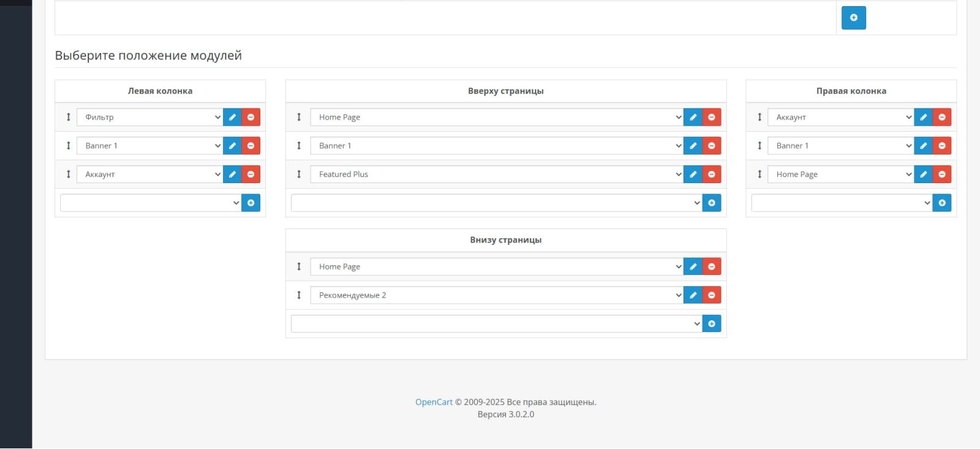Edit the Фильтр module in left column
Viewport: 980px width, 449px height.
click(x=232, y=117)
